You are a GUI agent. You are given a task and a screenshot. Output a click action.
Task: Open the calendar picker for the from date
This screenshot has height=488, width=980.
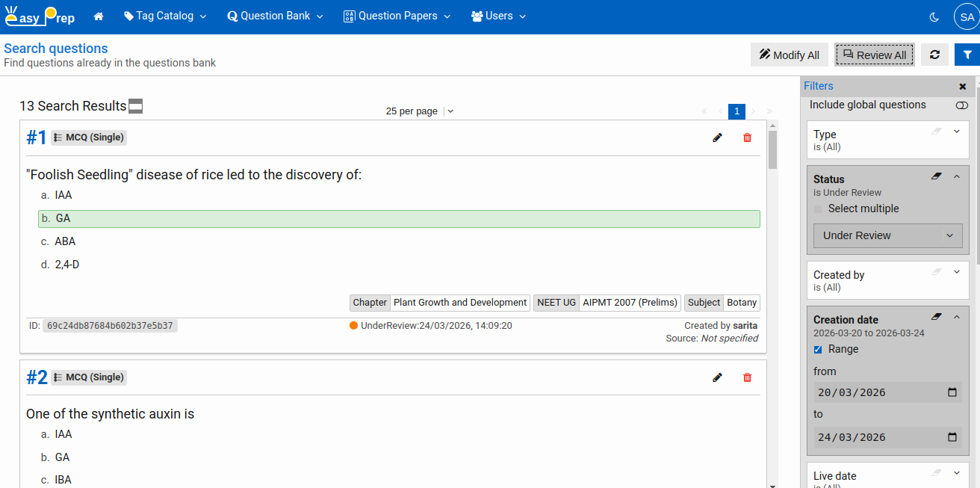click(x=952, y=392)
